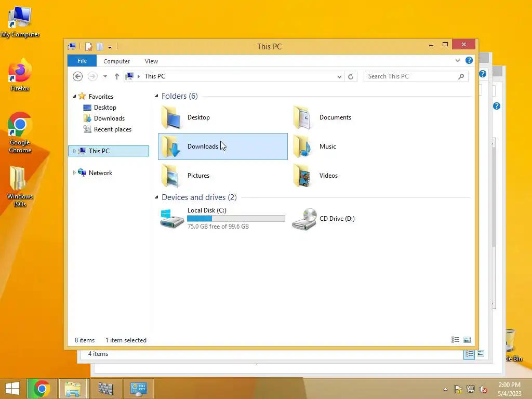Image resolution: width=532 pixels, height=399 pixels.
Task: Click the system menu icon in title bar
Action: point(72,46)
